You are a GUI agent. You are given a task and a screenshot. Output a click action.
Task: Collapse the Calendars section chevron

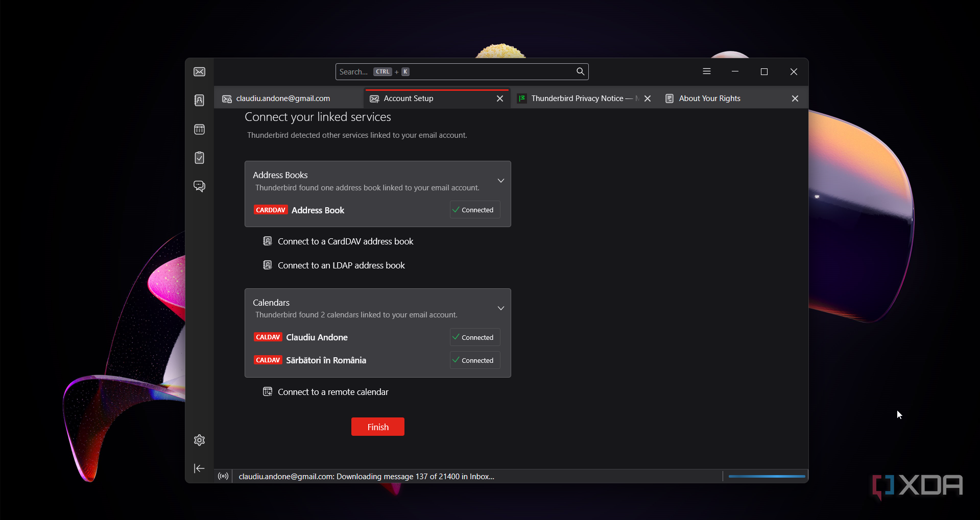(501, 308)
